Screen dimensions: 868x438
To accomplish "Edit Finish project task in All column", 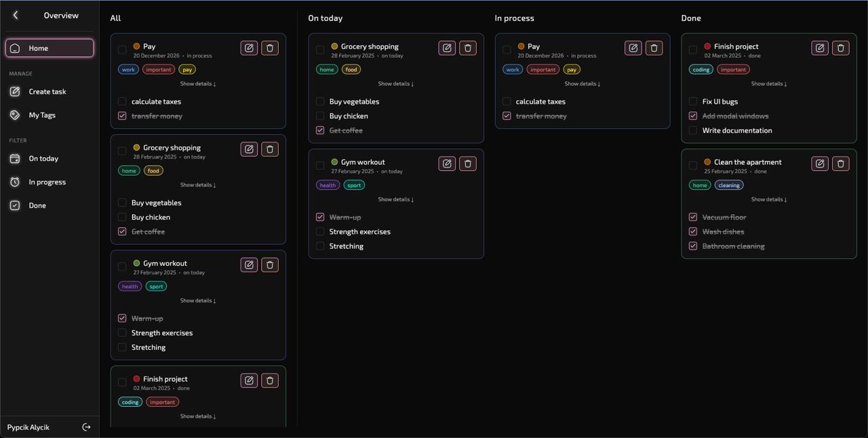I will (249, 380).
